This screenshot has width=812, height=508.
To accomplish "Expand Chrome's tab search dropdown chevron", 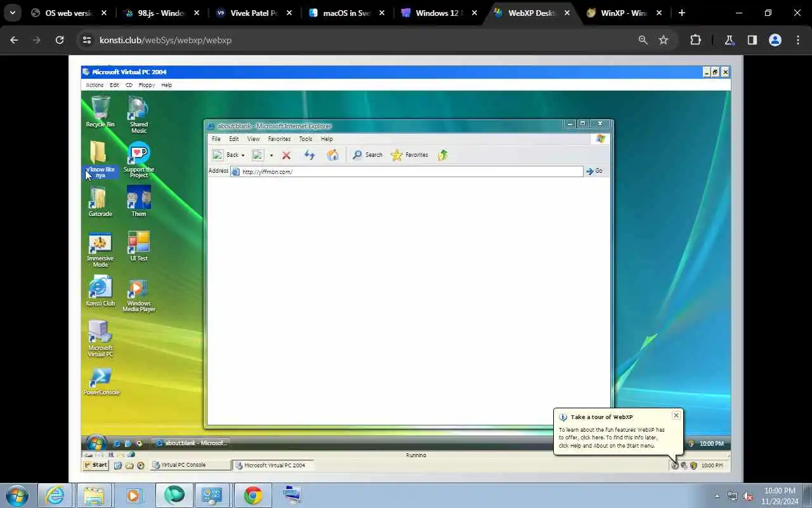I will 12,13.
